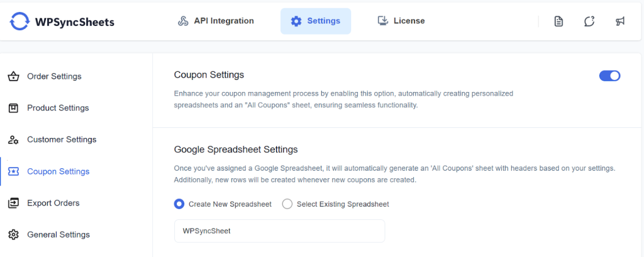Image resolution: width=644 pixels, height=257 pixels.
Task: Select General Settings in sidebar
Action: click(58, 235)
